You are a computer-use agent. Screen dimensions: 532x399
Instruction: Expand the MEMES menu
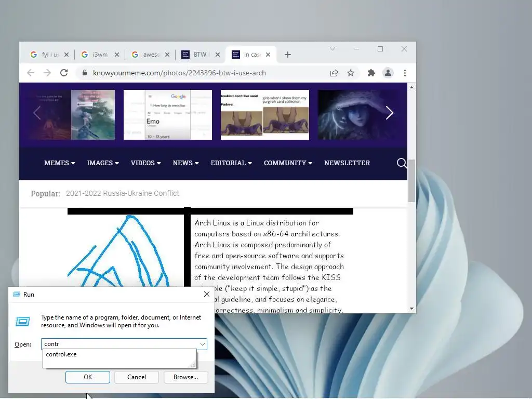click(x=59, y=163)
